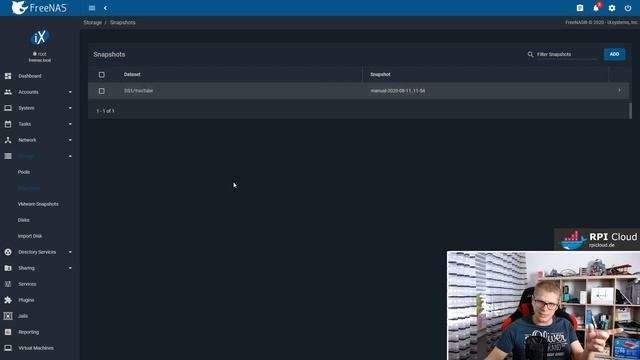The height and width of the screenshot is (360, 640).
Task: Click the Jails icon in sidebar
Action: [8, 316]
